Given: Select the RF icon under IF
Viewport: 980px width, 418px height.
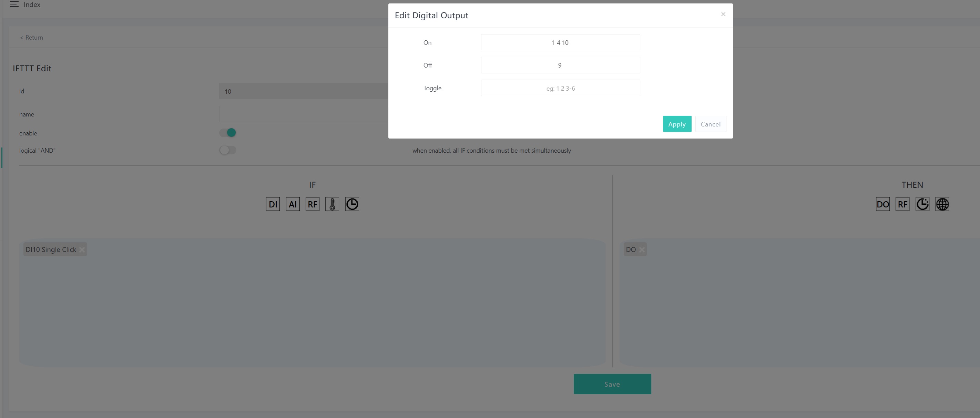Looking at the screenshot, I should pyautogui.click(x=312, y=204).
